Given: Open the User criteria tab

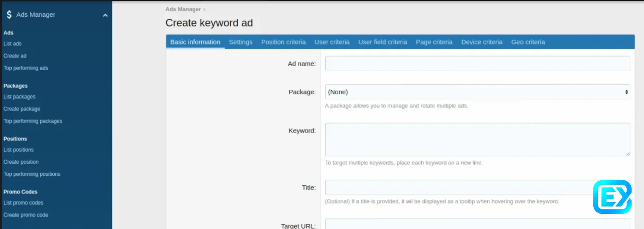Looking at the screenshot, I should (332, 42).
